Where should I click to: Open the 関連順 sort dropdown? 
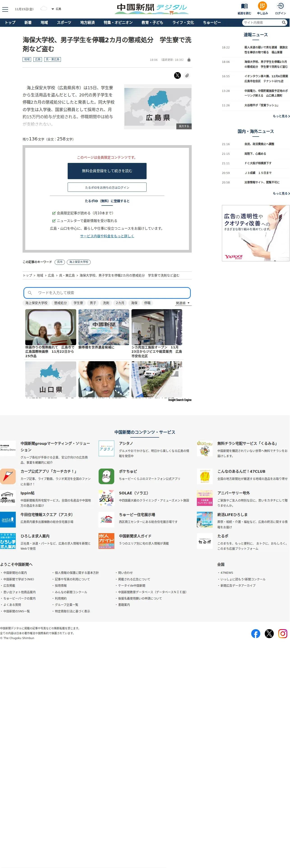click(x=183, y=303)
